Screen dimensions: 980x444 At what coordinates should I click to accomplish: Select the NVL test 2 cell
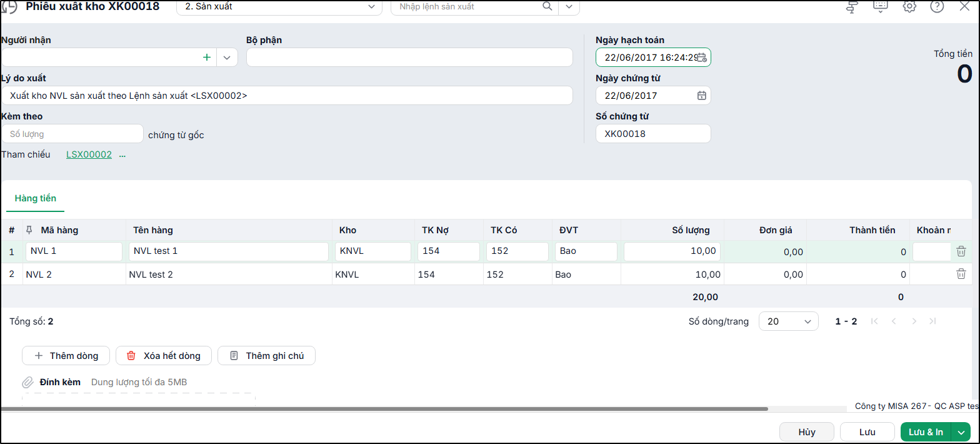pyautogui.click(x=229, y=274)
